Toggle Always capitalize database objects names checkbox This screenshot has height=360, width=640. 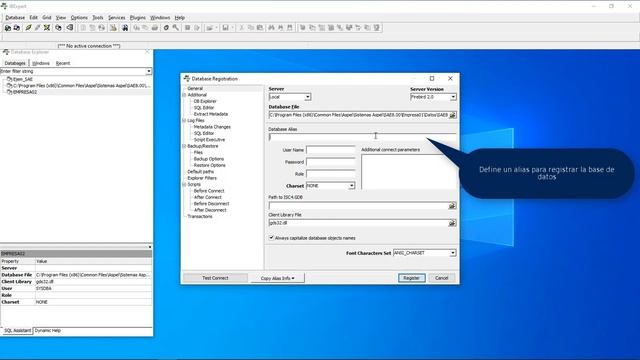click(x=271, y=238)
